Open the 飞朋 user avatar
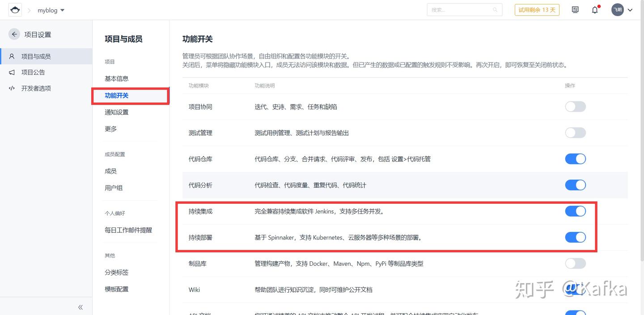 pos(618,9)
